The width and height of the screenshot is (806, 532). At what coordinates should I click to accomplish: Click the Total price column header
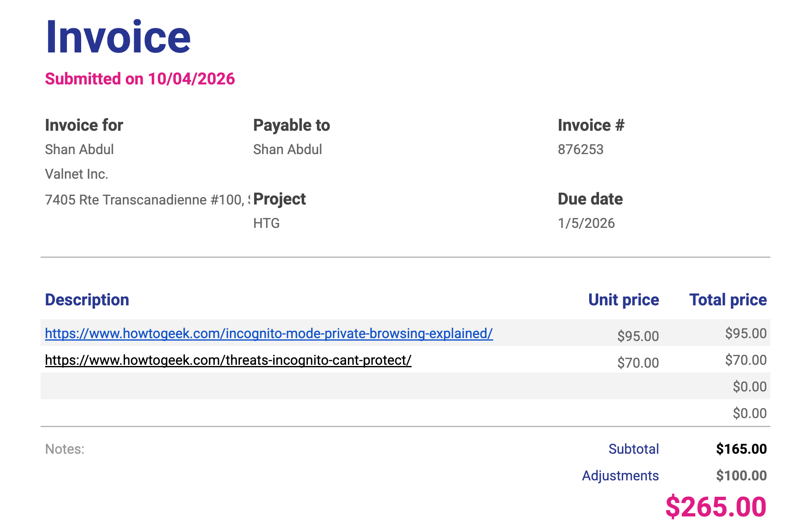point(728,300)
